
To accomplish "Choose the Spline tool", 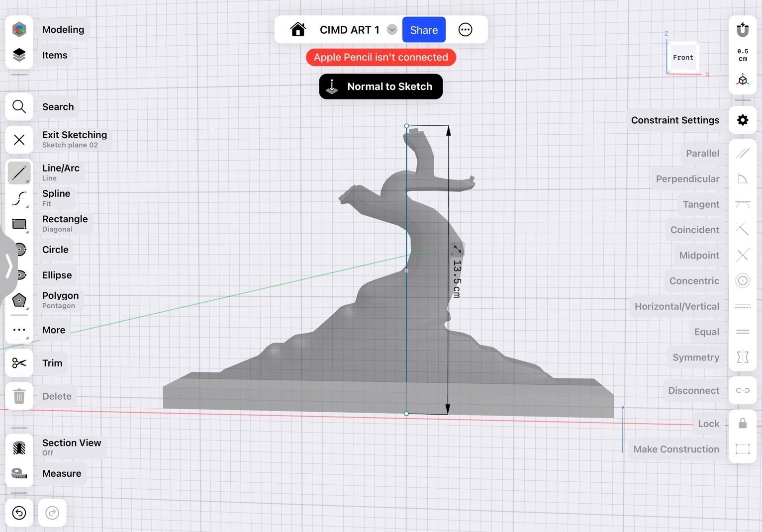I will [x=19, y=198].
